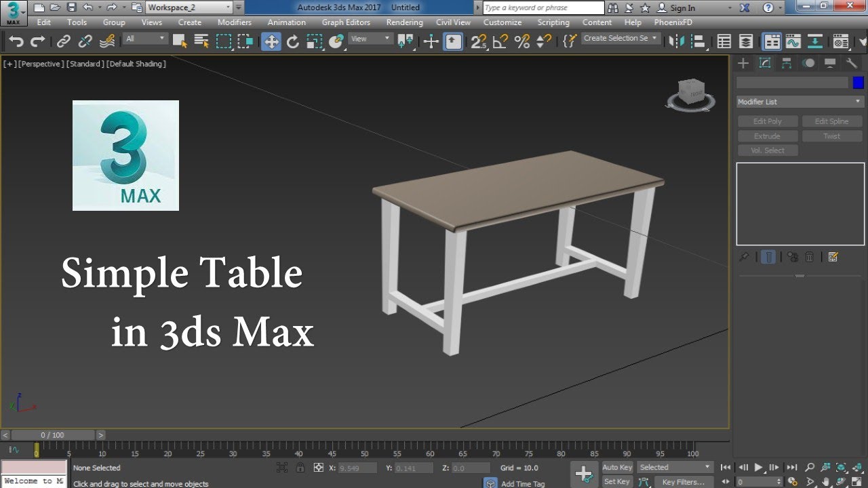Screen dimensions: 868x488
Task: Toggle Selection Lock padlock in status bar
Action: point(300,468)
